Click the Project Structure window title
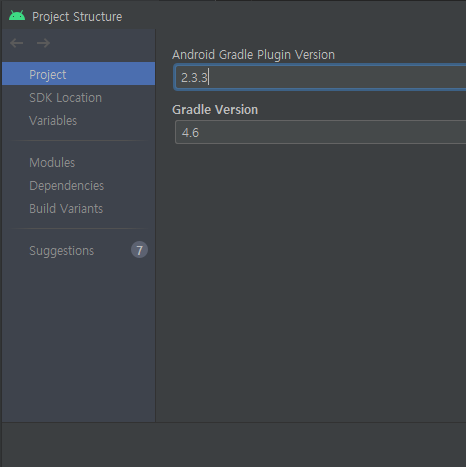The image size is (466, 467). pos(77,17)
